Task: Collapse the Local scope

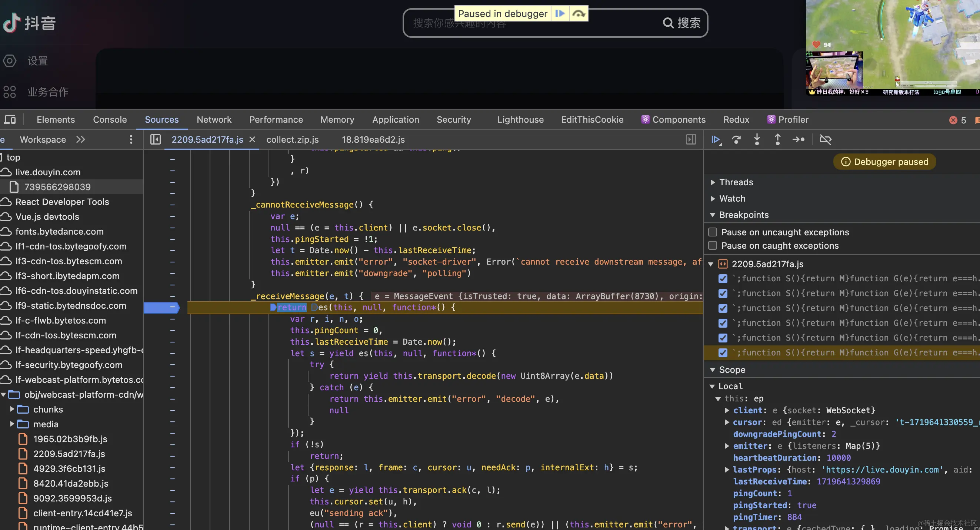Action: pyautogui.click(x=712, y=387)
